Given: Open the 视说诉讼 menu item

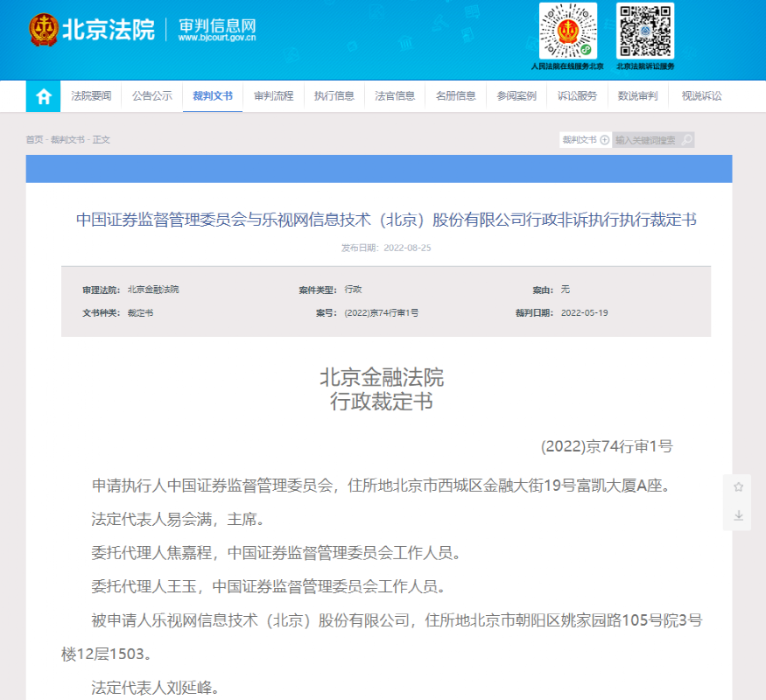Looking at the screenshot, I should [701, 96].
